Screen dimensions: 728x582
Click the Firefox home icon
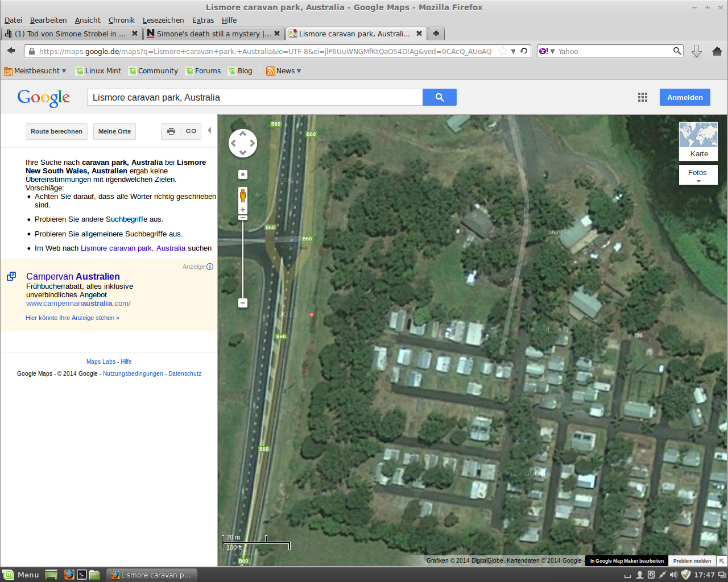point(717,51)
